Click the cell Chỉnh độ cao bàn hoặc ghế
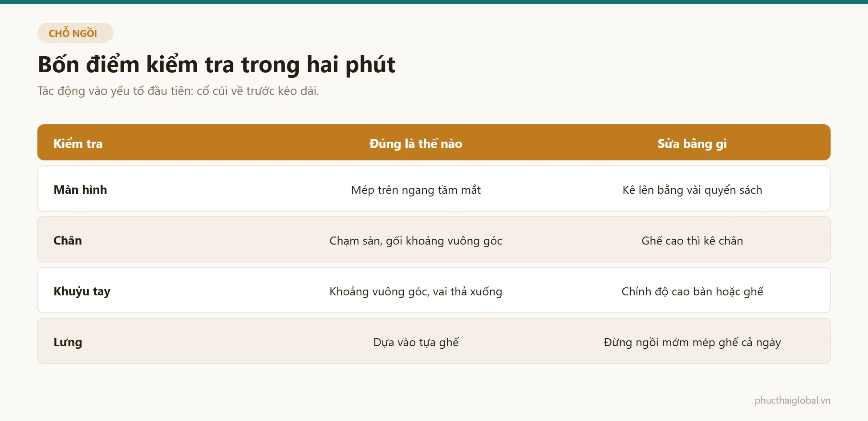This screenshot has height=421, width=868. 692,291
